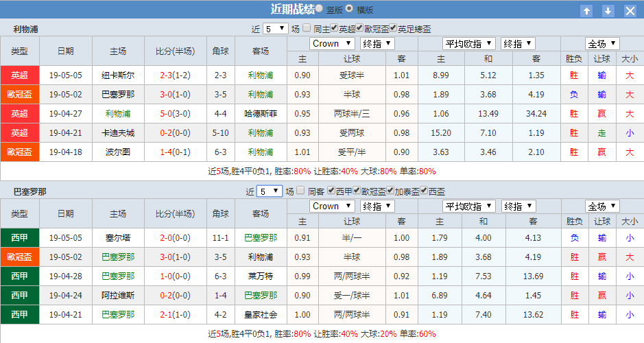The image size is (644, 343).
Task: Enable the 同主 checkbox for Liverpool
Action: point(307,29)
